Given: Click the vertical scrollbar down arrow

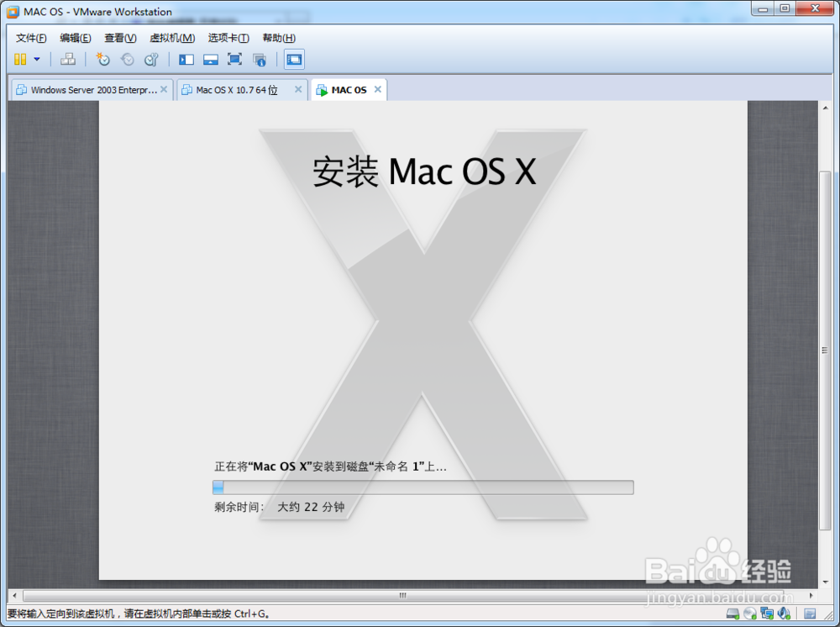Looking at the screenshot, I should click(825, 582).
